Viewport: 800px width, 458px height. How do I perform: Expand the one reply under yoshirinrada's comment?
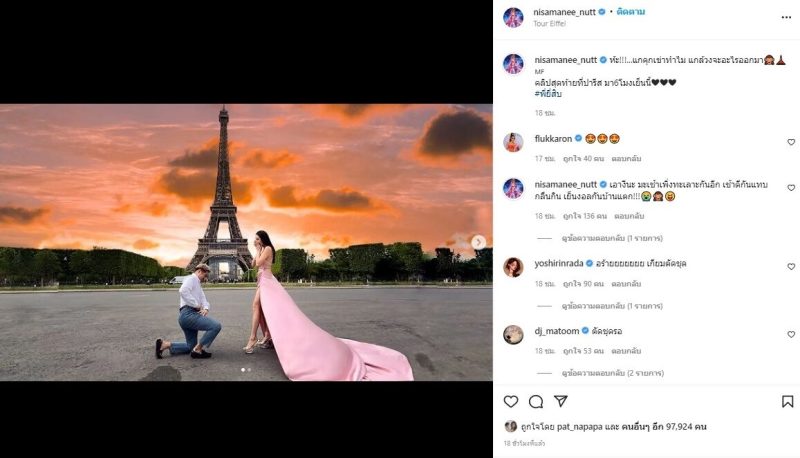[612, 306]
